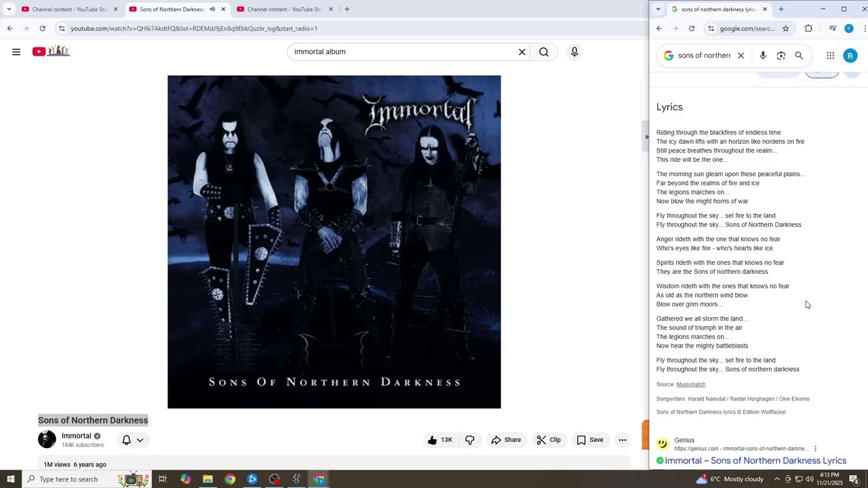Viewport: 868px width, 488px height.
Task: Open the Extensions puzzle icon in Google window
Action: coord(808,28)
